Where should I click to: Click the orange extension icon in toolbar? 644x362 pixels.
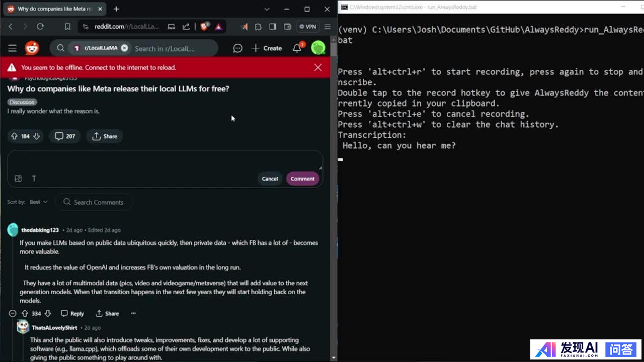[x=244, y=27]
